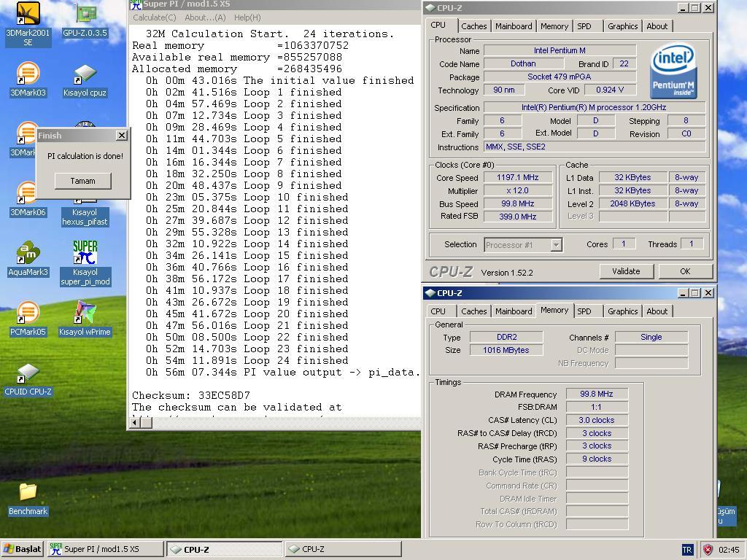This screenshot has width=747, height=560.
Task: Open the Help(H) menu in Super PI
Action: click(247, 17)
